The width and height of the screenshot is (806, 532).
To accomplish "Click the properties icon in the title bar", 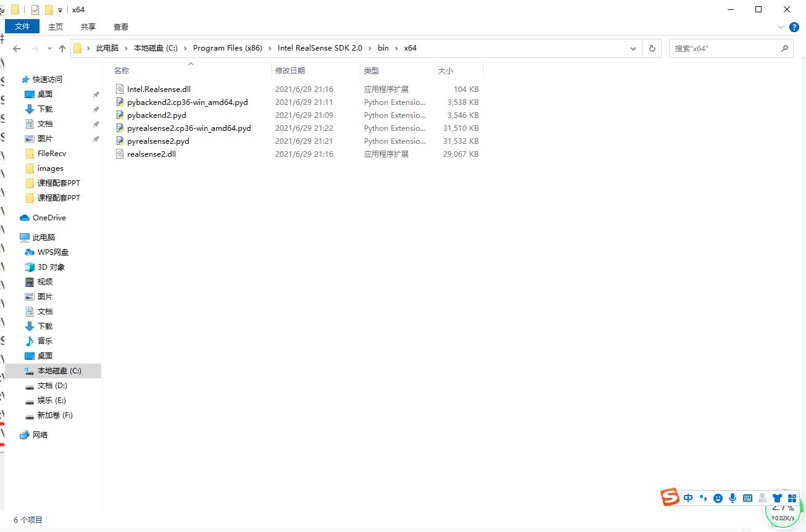I will (x=35, y=10).
